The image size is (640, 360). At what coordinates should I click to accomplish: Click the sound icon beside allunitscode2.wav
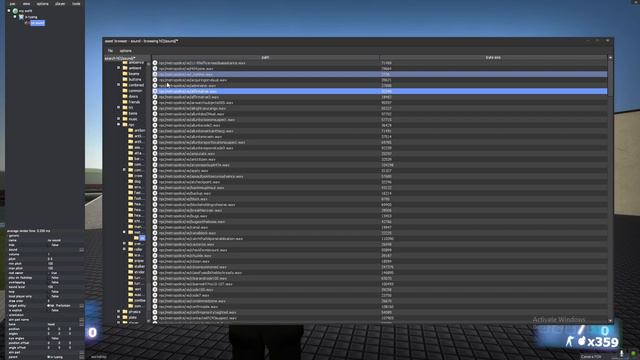(x=155, y=125)
